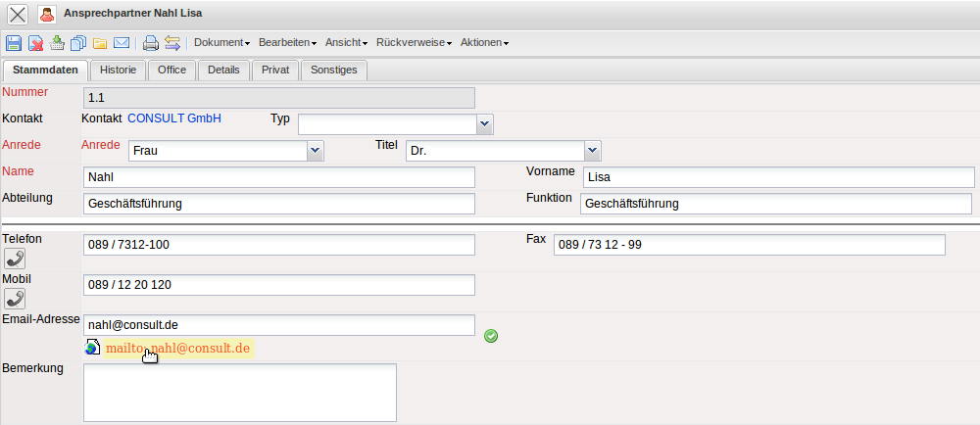Click the save floppy disk icon
980x425 pixels.
coord(14,43)
